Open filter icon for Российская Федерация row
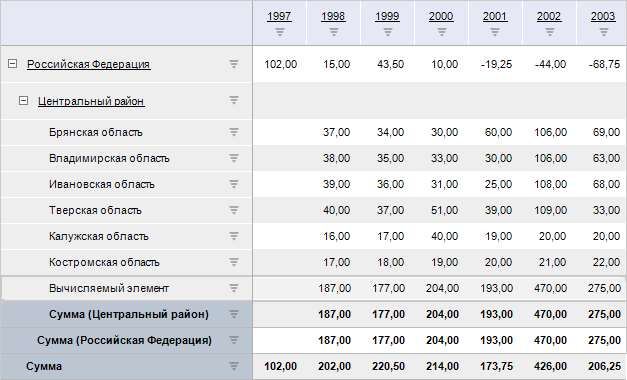This screenshot has height=380, width=627. pyautogui.click(x=234, y=64)
